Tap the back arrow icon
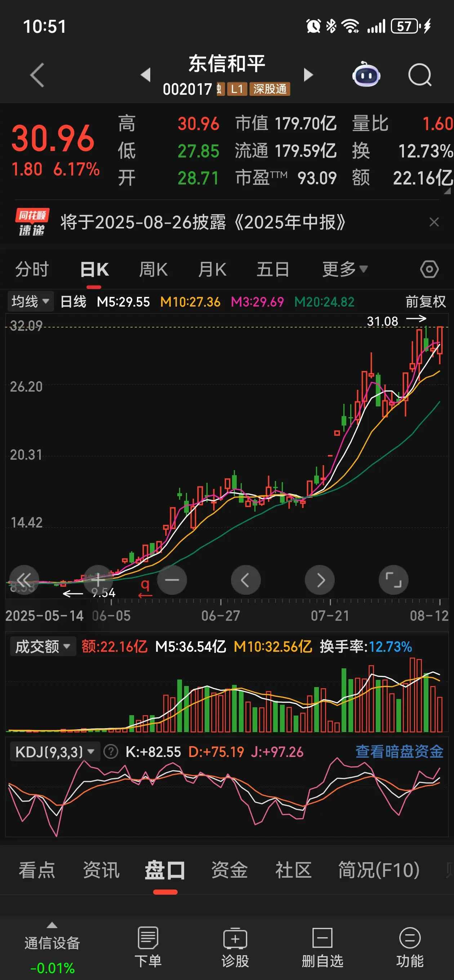 click(37, 75)
